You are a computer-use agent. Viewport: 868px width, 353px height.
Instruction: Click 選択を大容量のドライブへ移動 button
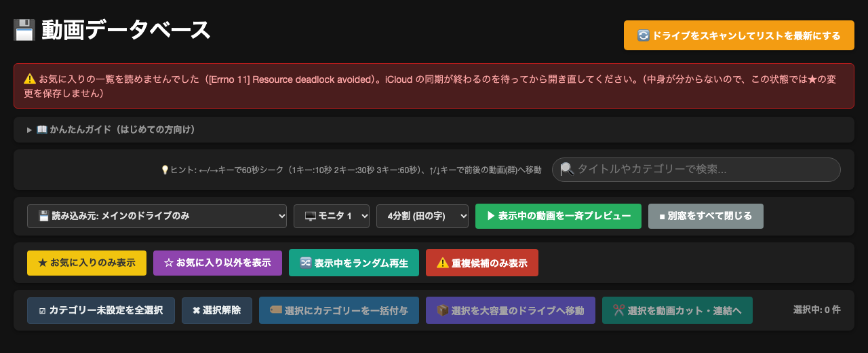pos(511,310)
